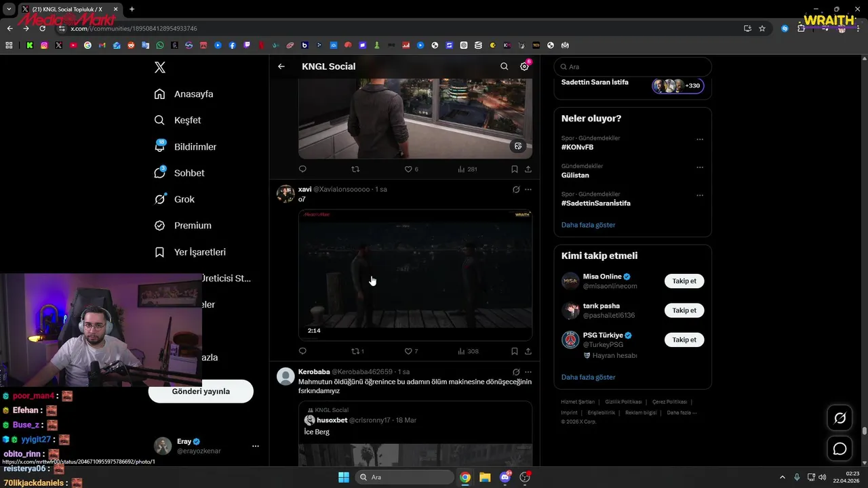Open Discord from the taskbar

(505, 477)
